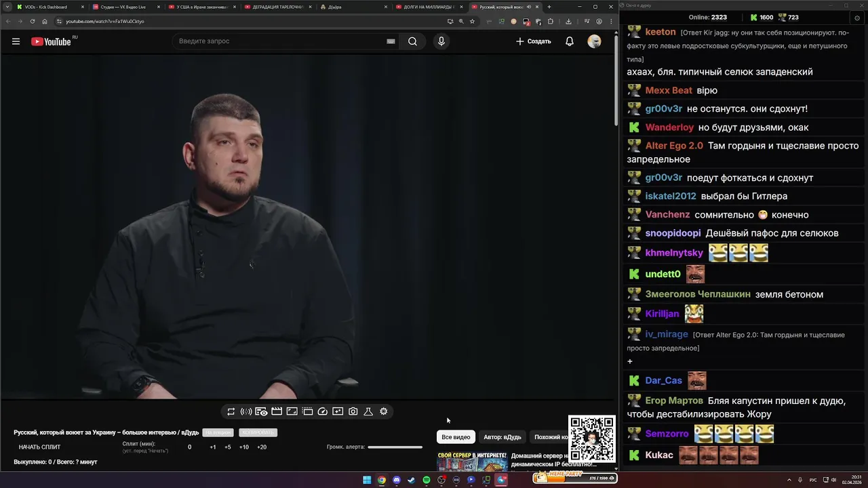The image size is (868, 488).
Task: Add +10 minutes to split
Action: coord(244,447)
